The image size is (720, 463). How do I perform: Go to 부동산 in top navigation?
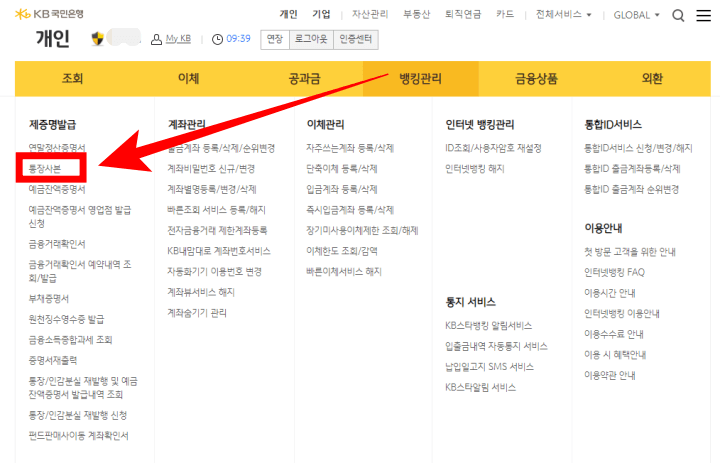pyautogui.click(x=416, y=15)
